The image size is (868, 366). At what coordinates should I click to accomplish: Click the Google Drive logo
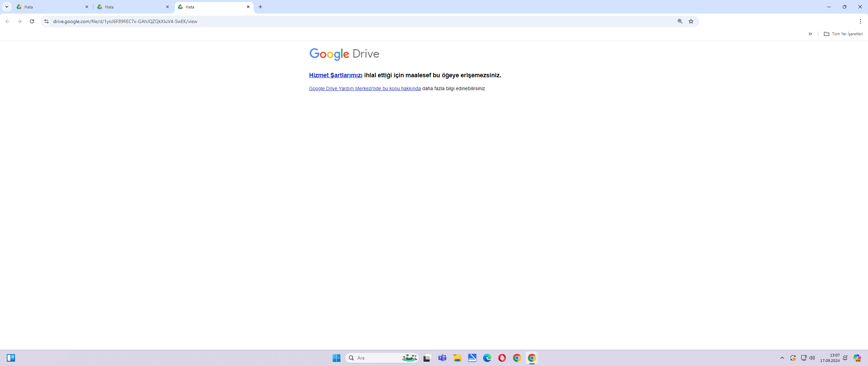coord(344,54)
